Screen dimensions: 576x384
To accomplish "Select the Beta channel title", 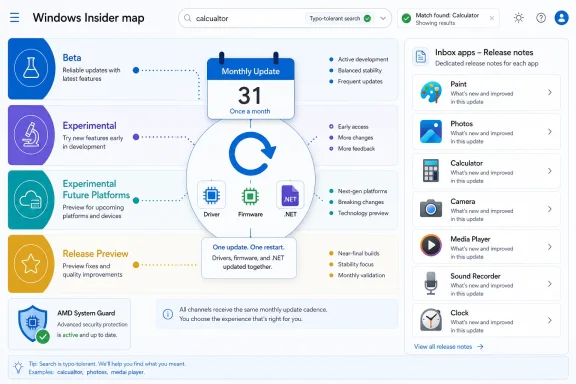I will (x=72, y=58).
